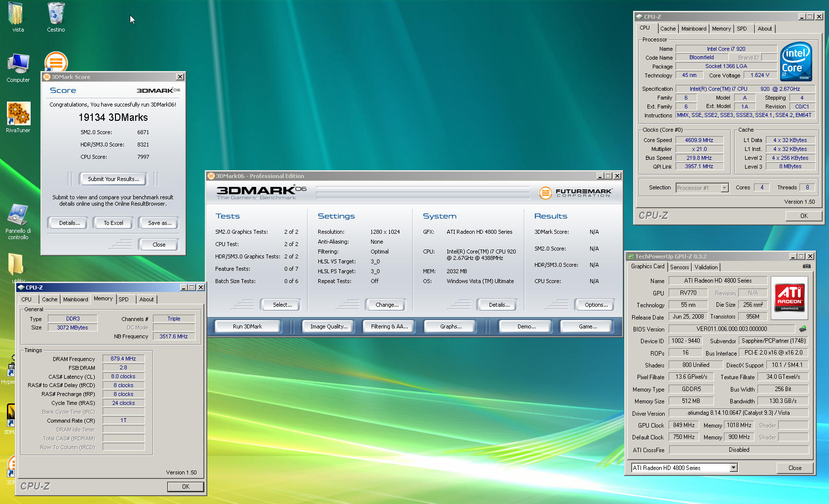Open the Cestino recycle bin icon
Image resolution: width=829 pixels, height=504 pixels.
pyautogui.click(x=56, y=14)
